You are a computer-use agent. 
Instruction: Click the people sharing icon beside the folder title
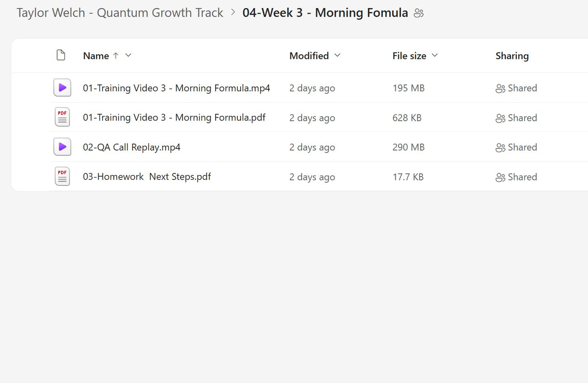[x=419, y=13]
